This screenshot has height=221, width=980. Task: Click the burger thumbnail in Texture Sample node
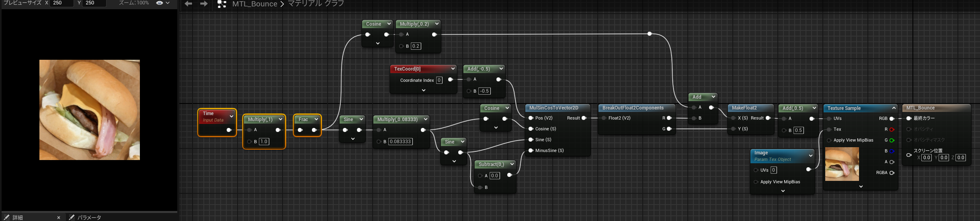[842, 164]
